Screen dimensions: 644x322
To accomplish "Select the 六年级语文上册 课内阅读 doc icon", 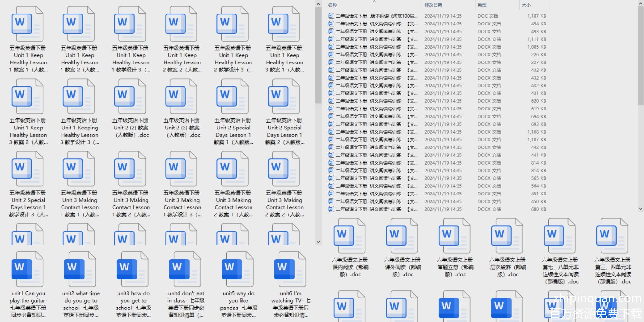I will pos(350,236).
